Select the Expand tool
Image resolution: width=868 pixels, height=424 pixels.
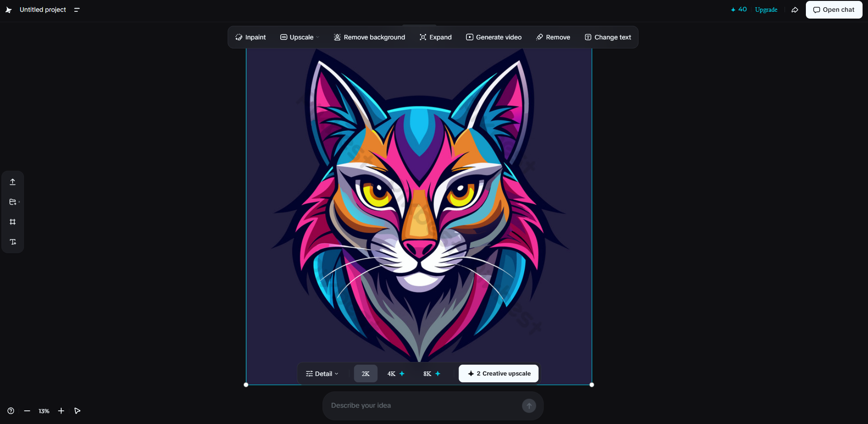[x=436, y=37]
